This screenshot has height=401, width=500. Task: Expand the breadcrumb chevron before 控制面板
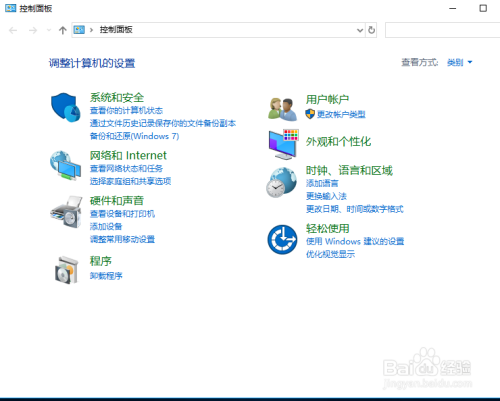[91, 30]
